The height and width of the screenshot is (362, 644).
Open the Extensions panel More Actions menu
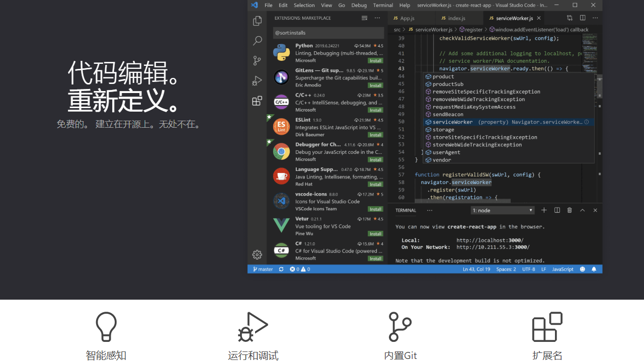pyautogui.click(x=377, y=17)
